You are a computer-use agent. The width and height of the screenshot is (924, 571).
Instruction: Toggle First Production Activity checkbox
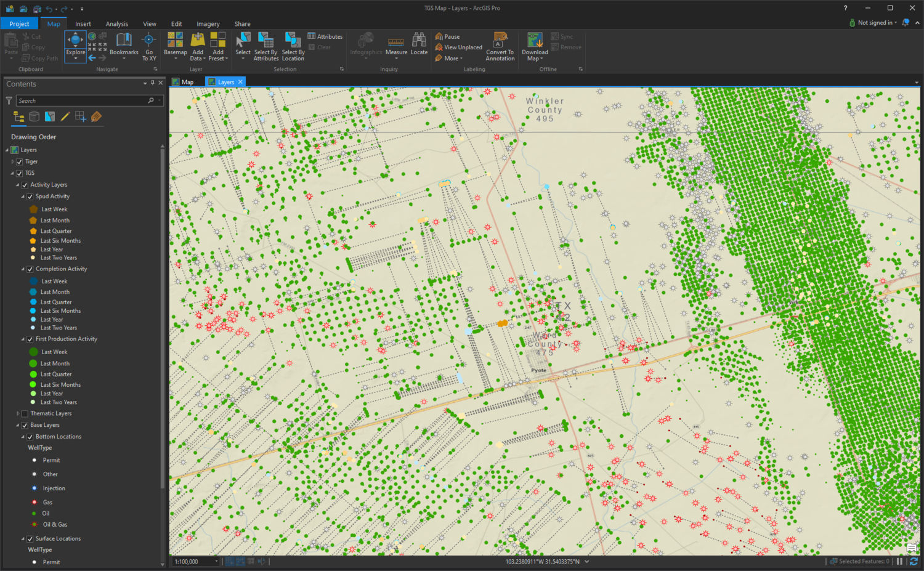click(30, 339)
